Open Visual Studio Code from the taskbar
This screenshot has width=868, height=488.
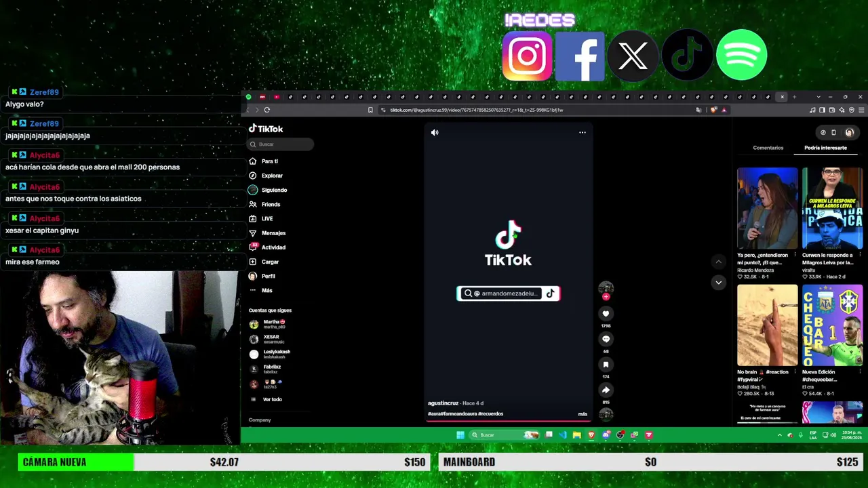[x=562, y=435]
